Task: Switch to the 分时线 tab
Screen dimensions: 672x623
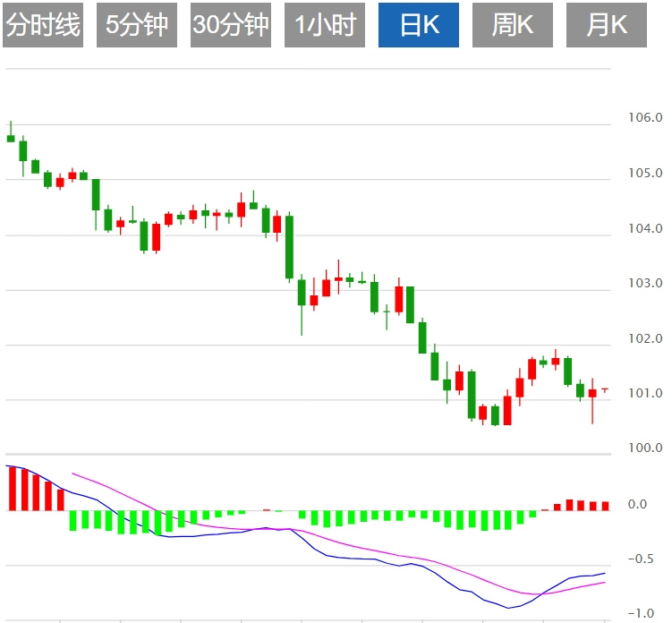Action: click(x=43, y=25)
